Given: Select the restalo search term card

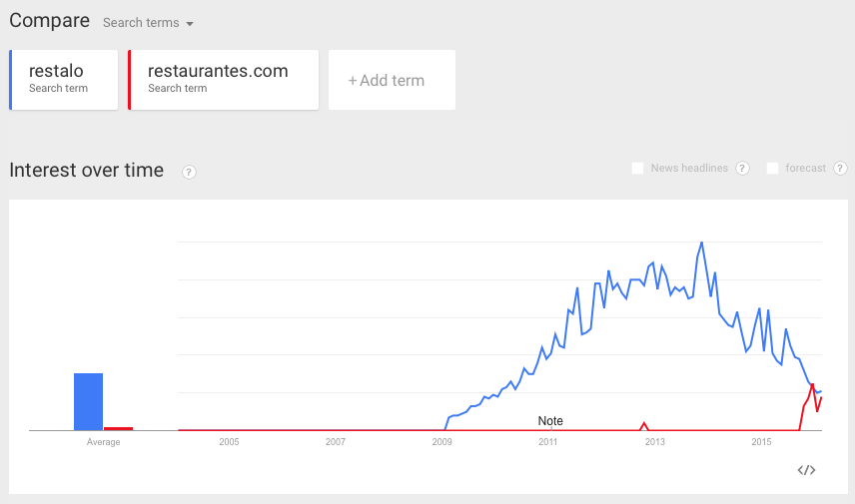Looking at the screenshot, I should 65,79.
